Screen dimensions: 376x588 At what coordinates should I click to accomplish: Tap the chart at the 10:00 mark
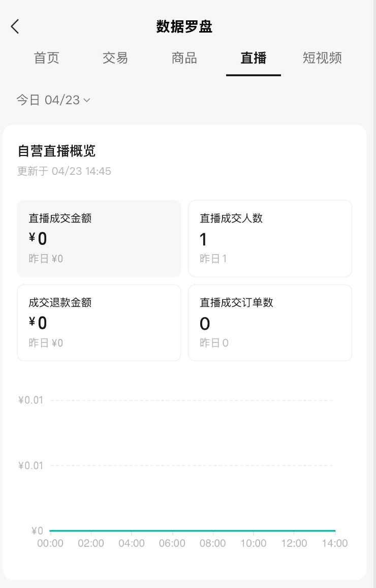click(254, 531)
